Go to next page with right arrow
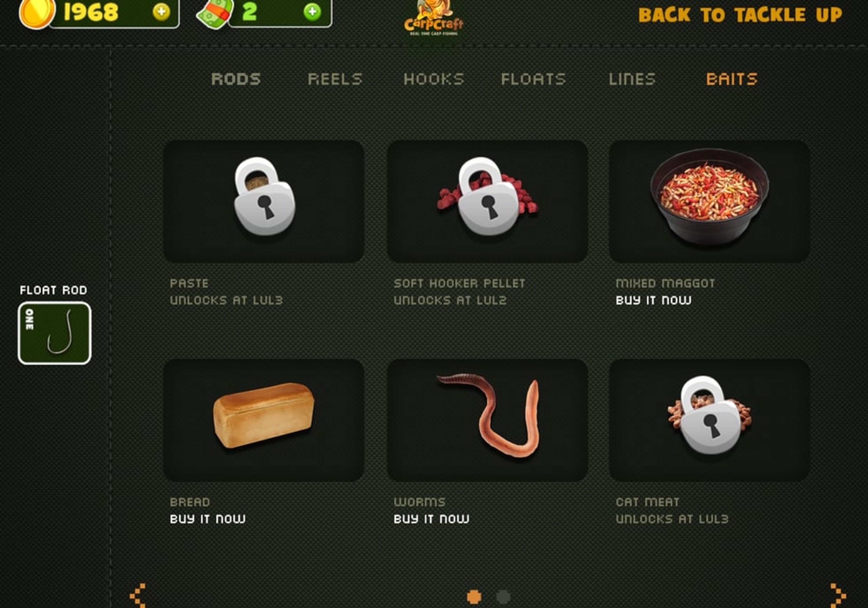This screenshot has width=868, height=608. click(838, 596)
